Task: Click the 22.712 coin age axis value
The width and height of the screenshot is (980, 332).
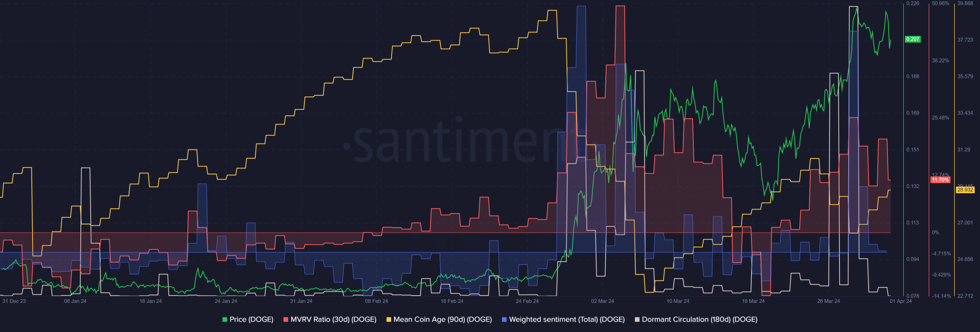Action: tap(965, 296)
